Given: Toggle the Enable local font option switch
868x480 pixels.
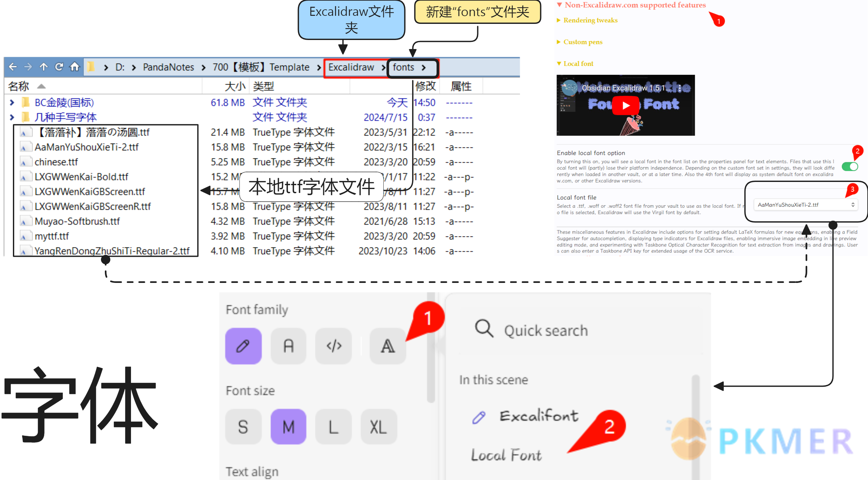Looking at the screenshot, I should (850, 166).
